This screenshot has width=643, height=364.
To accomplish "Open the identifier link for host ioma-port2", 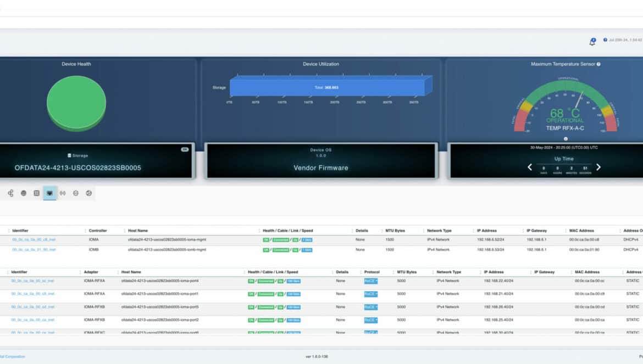I will click(32, 320).
